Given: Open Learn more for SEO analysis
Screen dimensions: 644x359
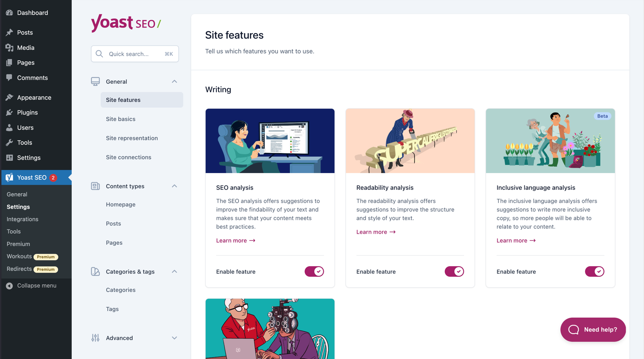Looking at the screenshot, I should (235, 240).
